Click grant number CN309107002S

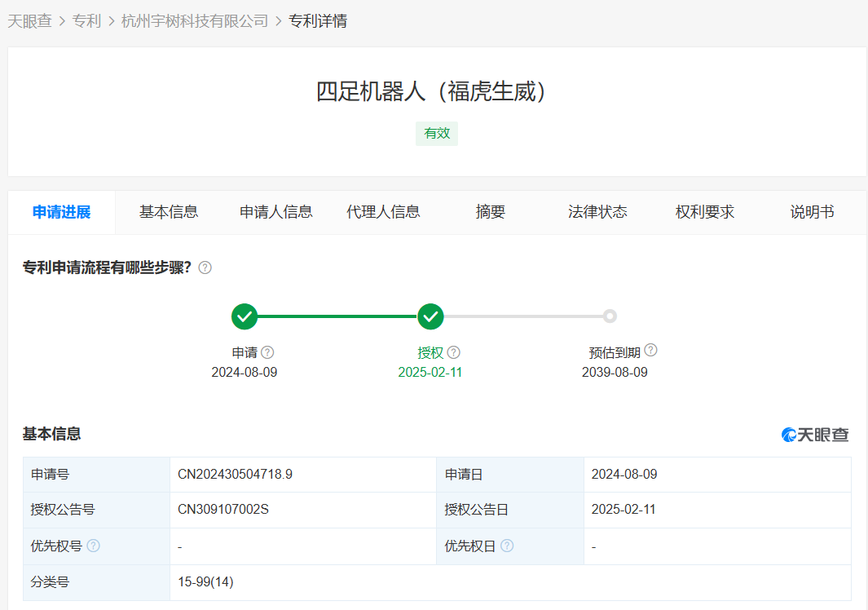(223, 509)
